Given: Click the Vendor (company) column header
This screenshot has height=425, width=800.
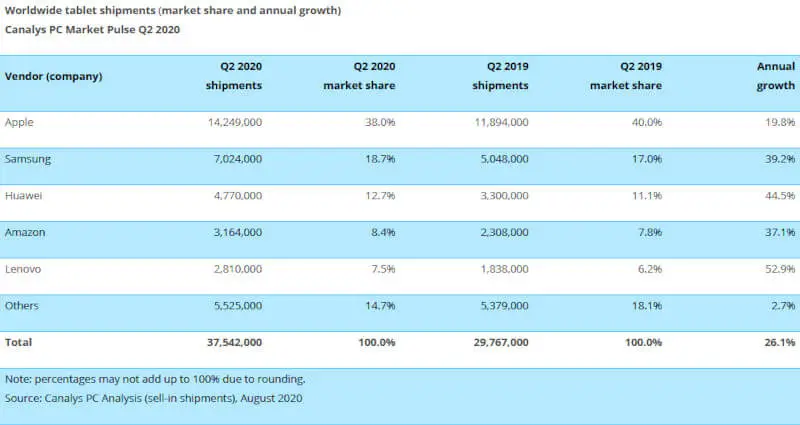Looking at the screenshot, I should pyautogui.click(x=53, y=77).
